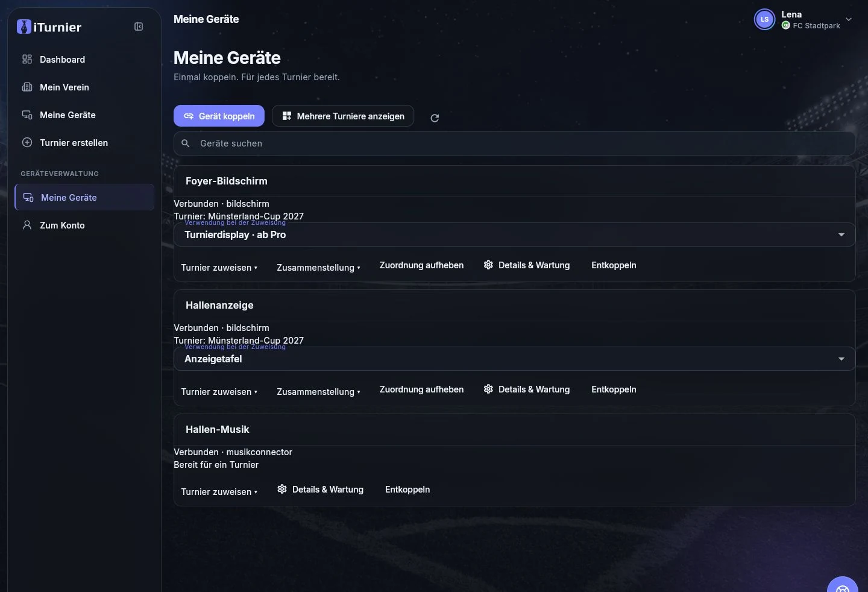This screenshot has width=868, height=592.
Task: Click the gear icon in Foyer-Bildschirm row
Action: 488,265
